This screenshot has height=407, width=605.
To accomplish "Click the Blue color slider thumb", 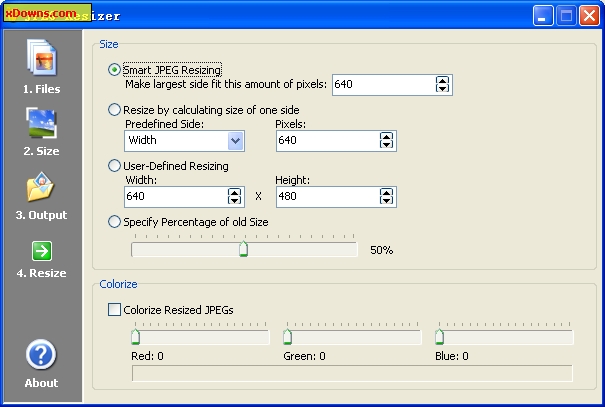I will [x=439, y=337].
